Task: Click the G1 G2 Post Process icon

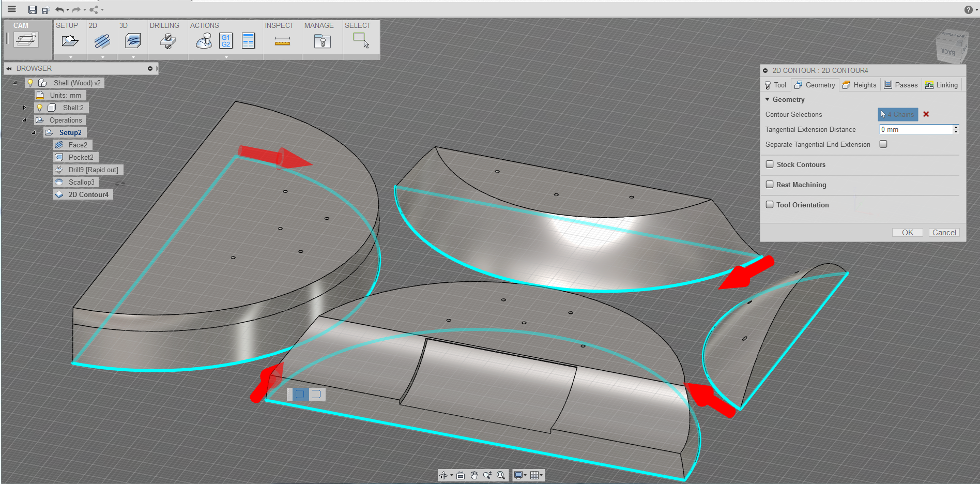Action: coord(226,41)
